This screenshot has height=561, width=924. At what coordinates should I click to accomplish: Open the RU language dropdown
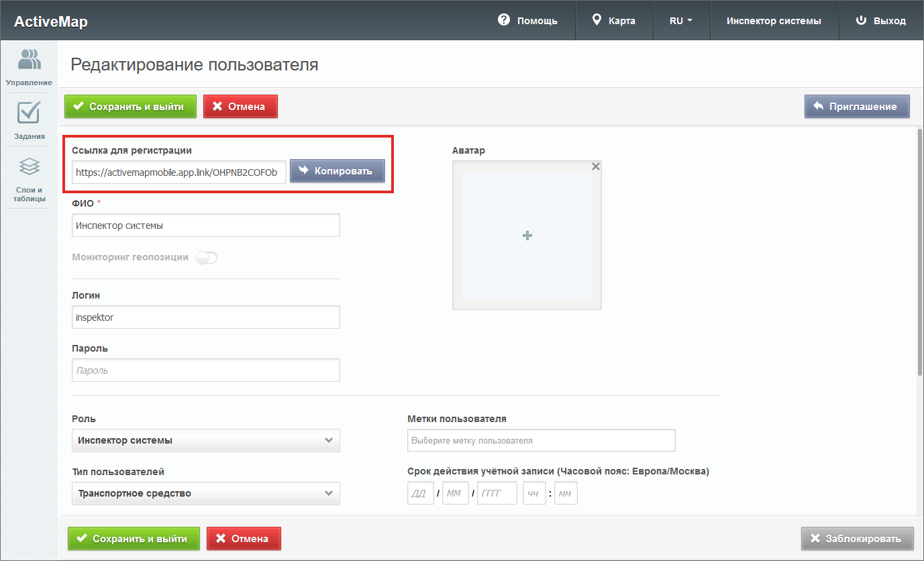pos(680,21)
